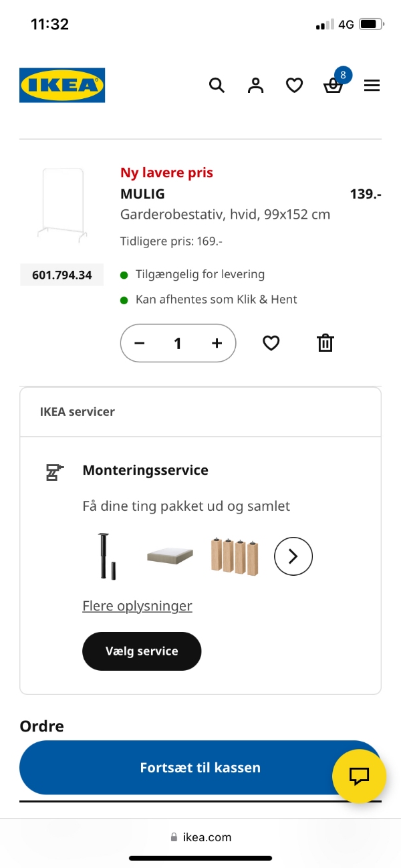Screen dimensions: 401x868
Task: Open the MULIG product thumbnail
Action: click(61, 204)
